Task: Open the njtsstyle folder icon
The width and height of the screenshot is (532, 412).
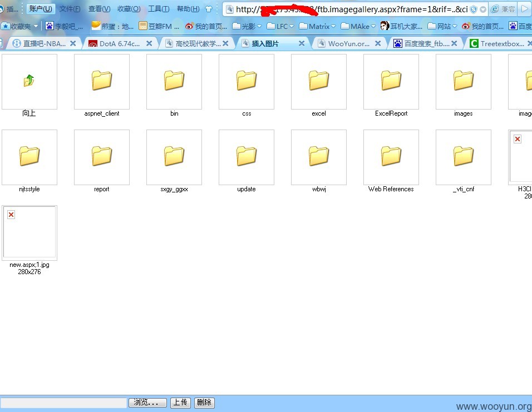Action: (x=29, y=157)
